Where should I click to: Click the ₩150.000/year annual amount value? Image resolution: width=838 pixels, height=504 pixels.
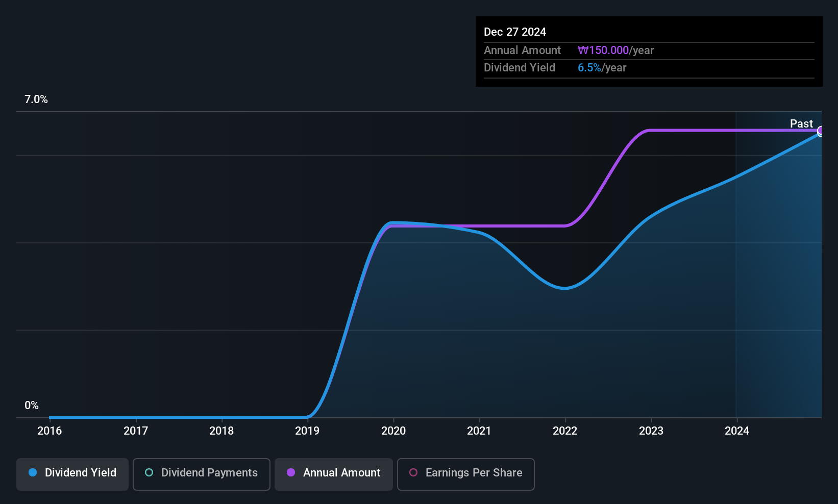click(616, 51)
